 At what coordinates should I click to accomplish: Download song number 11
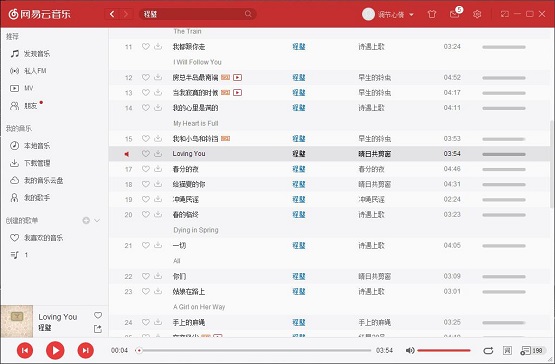coord(158,46)
